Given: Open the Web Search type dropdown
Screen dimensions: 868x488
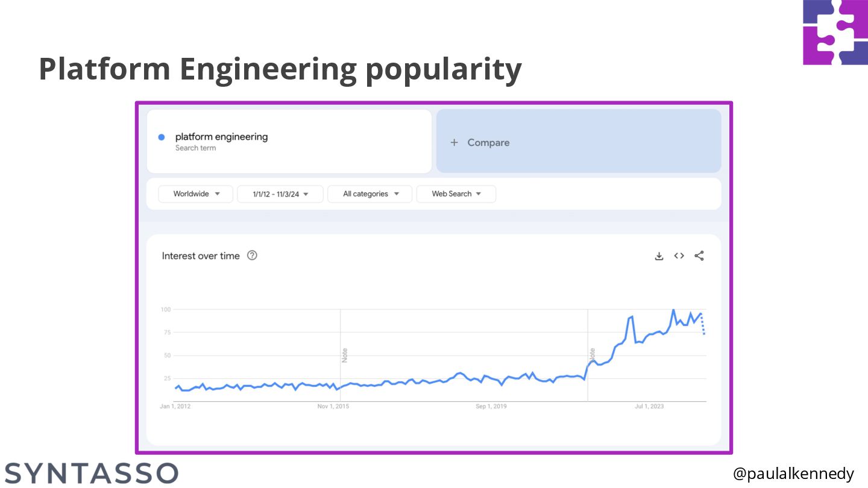Looking at the screenshot, I should (x=456, y=194).
